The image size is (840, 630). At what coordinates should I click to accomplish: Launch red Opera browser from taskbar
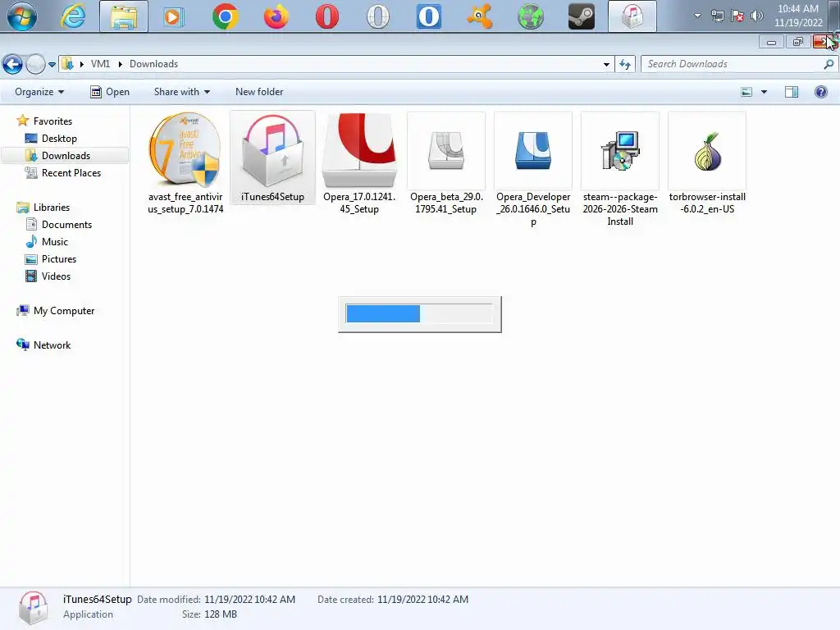pyautogui.click(x=326, y=16)
